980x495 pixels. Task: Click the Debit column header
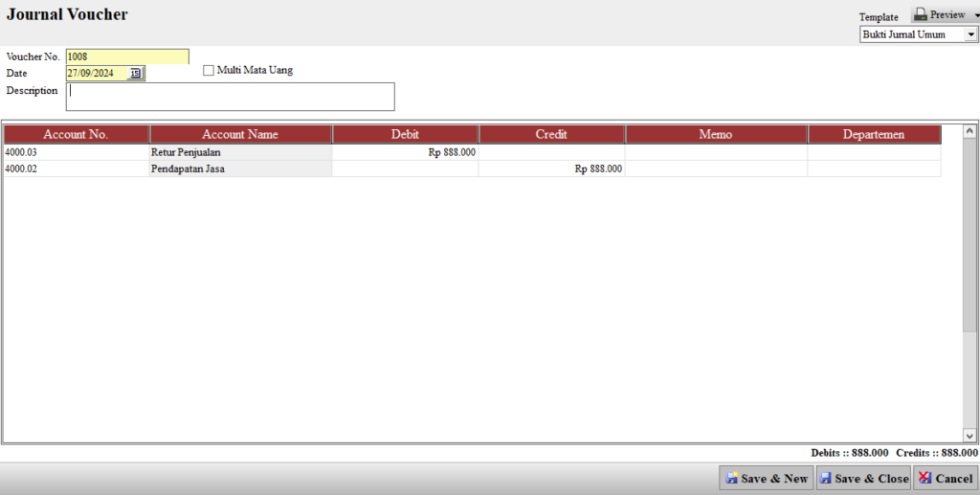pos(405,134)
